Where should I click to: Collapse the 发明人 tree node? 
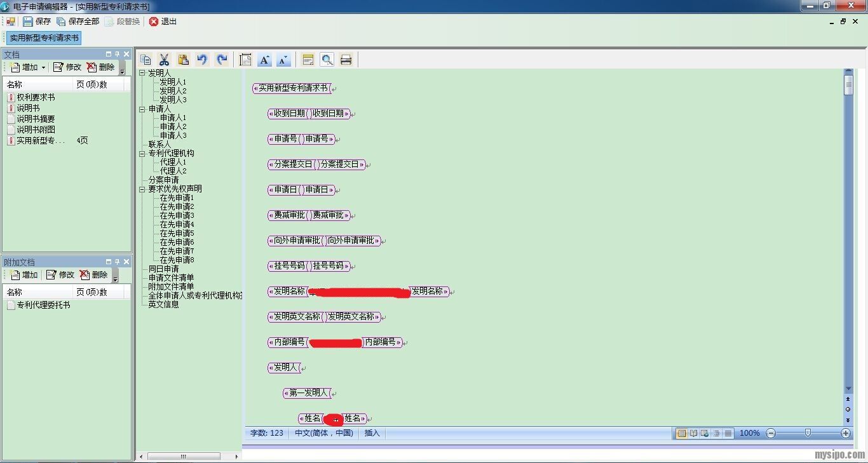click(x=143, y=73)
